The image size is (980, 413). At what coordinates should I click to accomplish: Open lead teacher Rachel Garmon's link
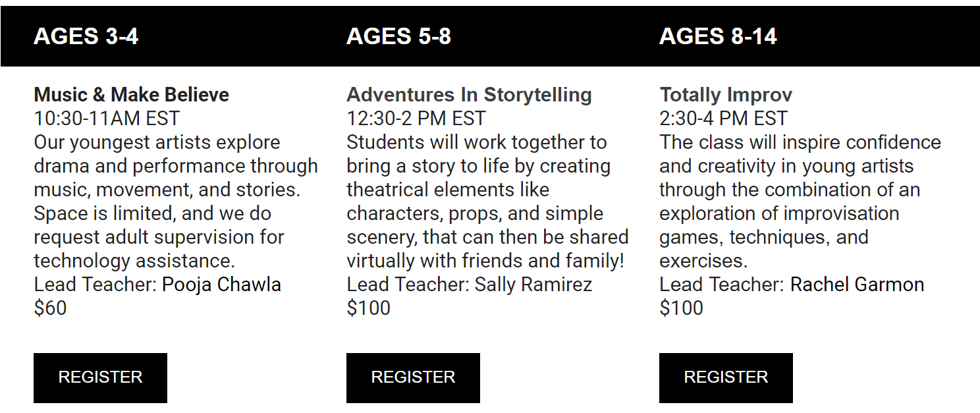857,285
